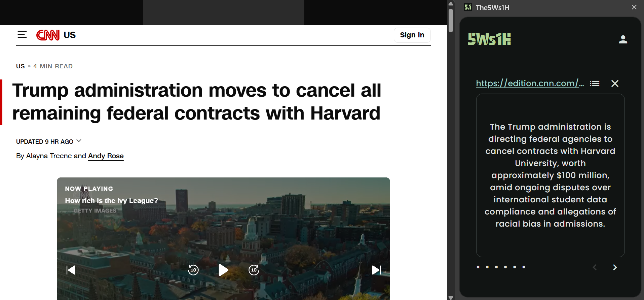Click the page scrollbar down arrow
This screenshot has height=300, width=644.
(x=451, y=297)
